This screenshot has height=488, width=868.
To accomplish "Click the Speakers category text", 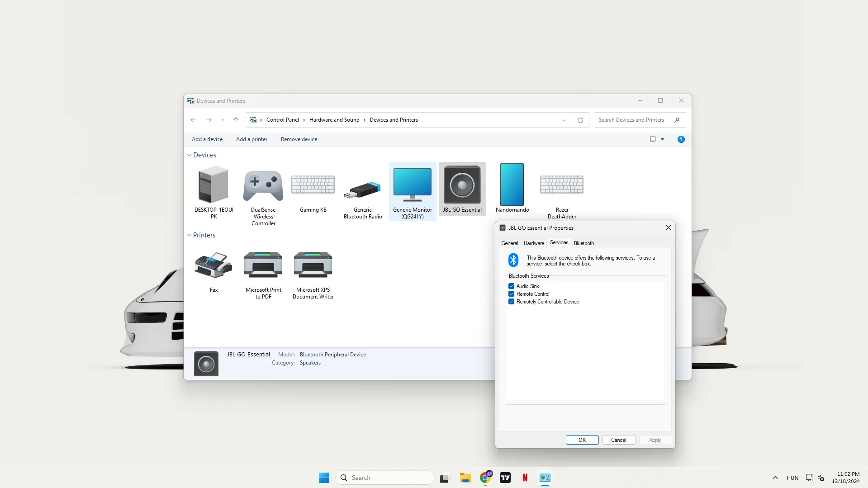I will coord(310,363).
